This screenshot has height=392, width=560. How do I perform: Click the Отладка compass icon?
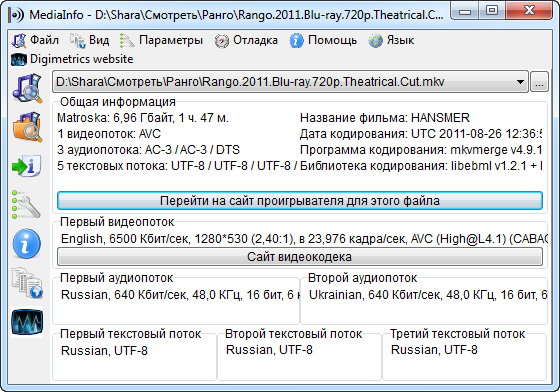coord(221,41)
